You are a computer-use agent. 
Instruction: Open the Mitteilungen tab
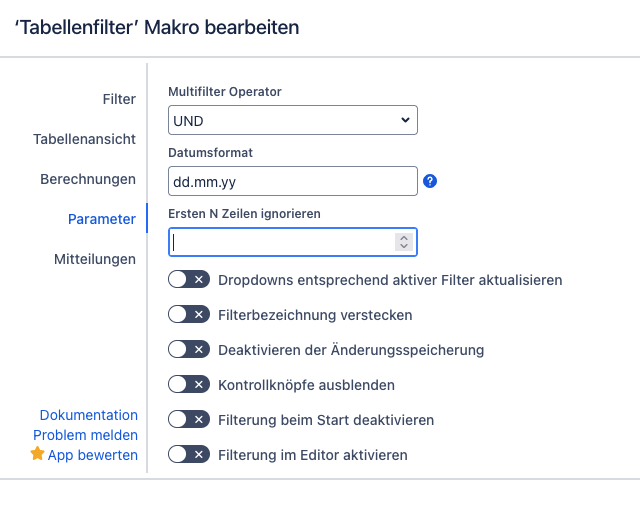tap(94, 259)
